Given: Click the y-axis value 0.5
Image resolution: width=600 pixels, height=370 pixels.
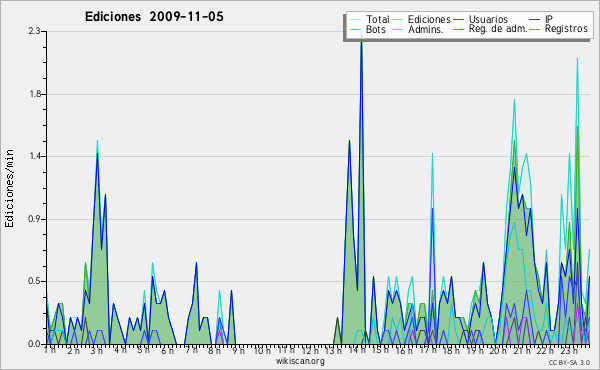Looking at the screenshot, I should click(x=34, y=281).
